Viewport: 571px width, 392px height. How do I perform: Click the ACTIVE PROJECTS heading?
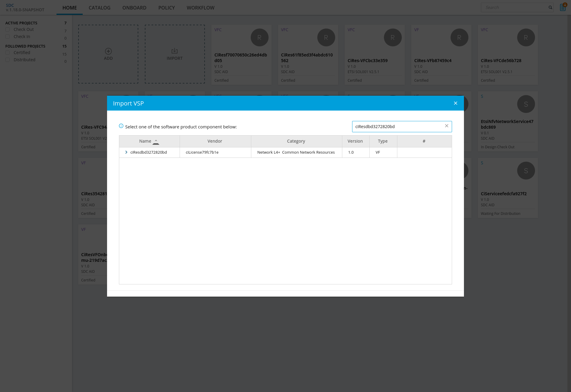(21, 23)
